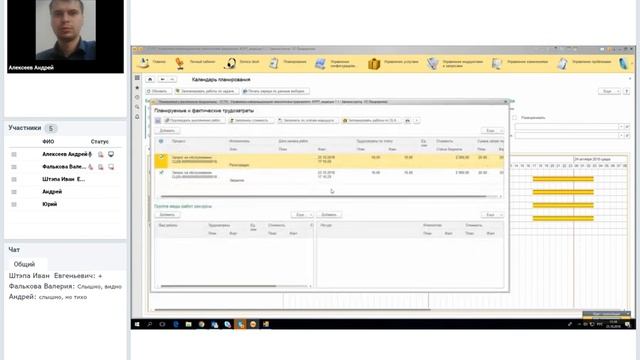Open File Explorer from taskbar
Image resolution: width=640 pixels, height=360 pixels.
[188, 324]
